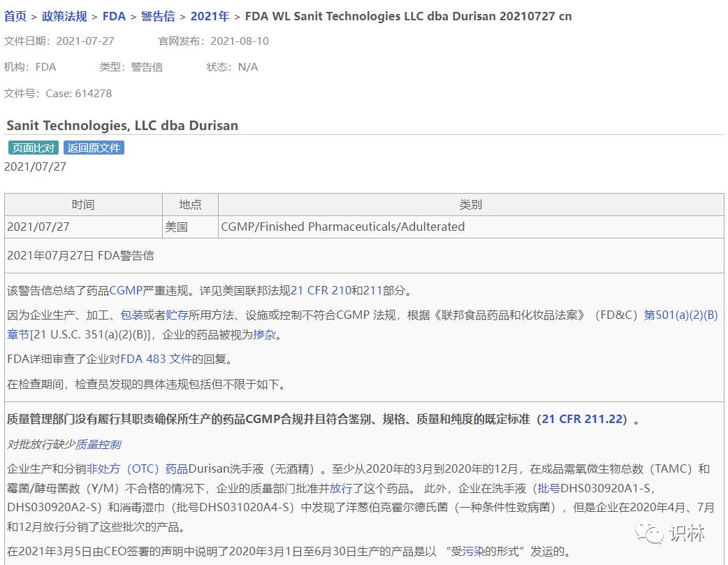The width and height of the screenshot is (728, 565).
Task: Select the text 文件日期: 2021-07-27
Action: tap(59, 41)
